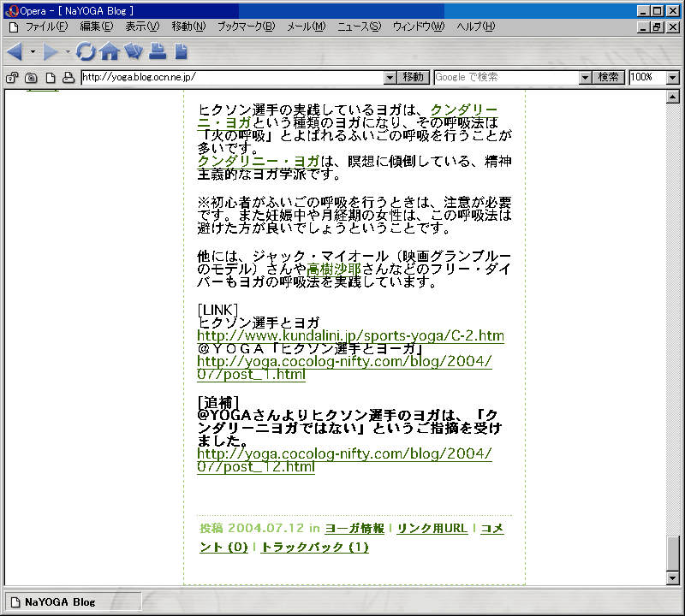Click the vertical scrollbar down arrow
The width and height of the screenshot is (685, 616).
673,578
